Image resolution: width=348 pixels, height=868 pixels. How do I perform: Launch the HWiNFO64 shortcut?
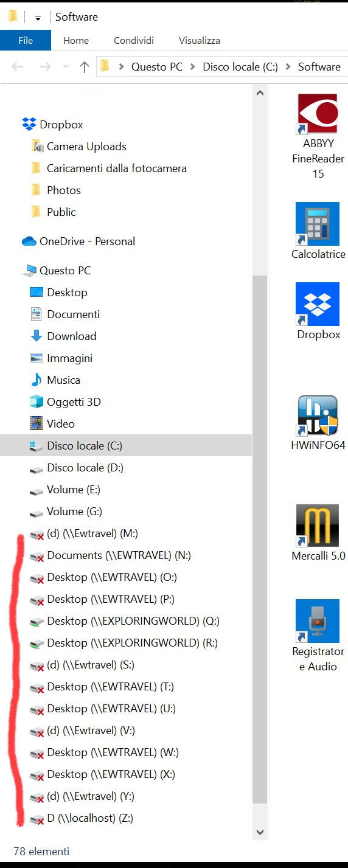coord(318,423)
